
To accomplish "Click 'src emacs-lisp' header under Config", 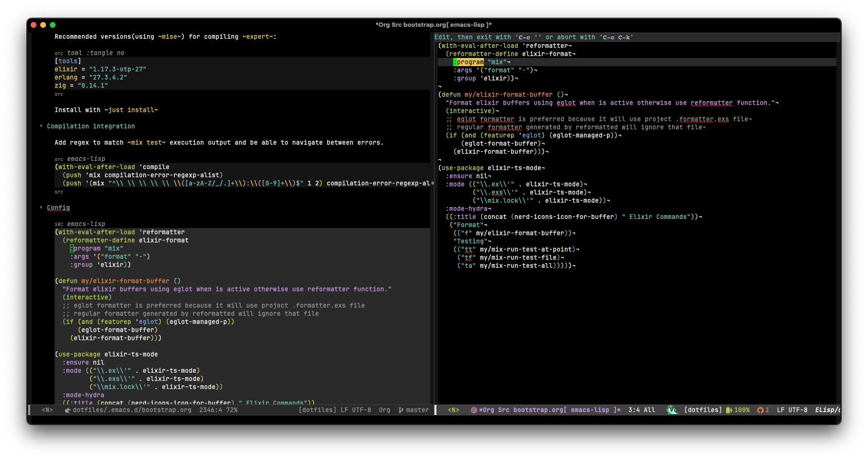I will pos(80,224).
